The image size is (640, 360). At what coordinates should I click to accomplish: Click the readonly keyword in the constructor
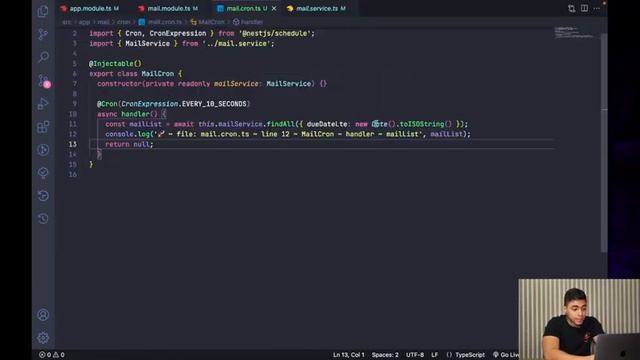(x=194, y=84)
